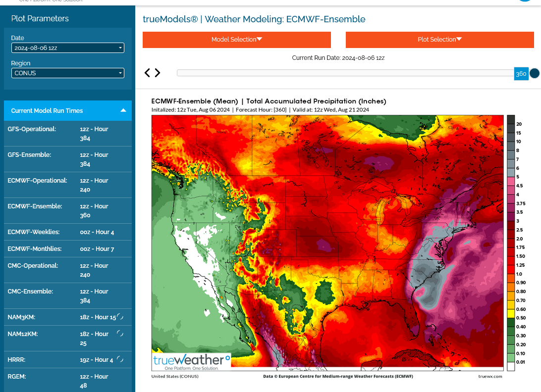The width and height of the screenshot is (541, 392).
Task: Open the Date dropdown showing 2024-08-06 12z
Action: 67,48
